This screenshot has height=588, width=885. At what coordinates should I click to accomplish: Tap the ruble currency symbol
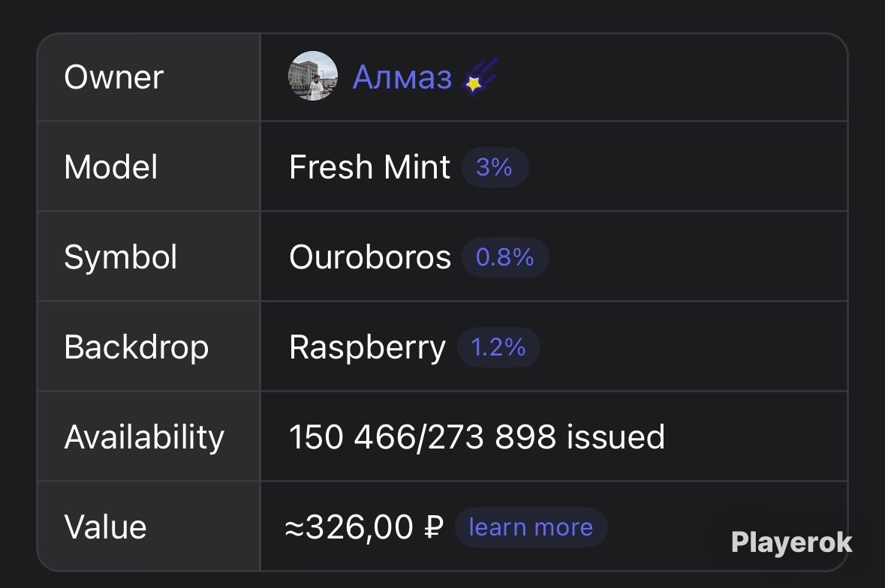tap(433, 528)
